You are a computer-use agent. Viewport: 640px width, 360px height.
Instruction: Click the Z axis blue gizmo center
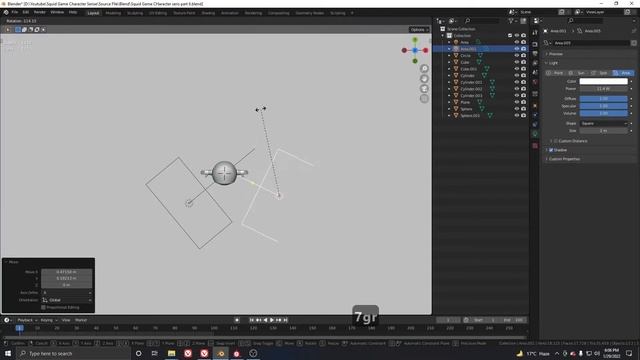(x=415, y=50)
